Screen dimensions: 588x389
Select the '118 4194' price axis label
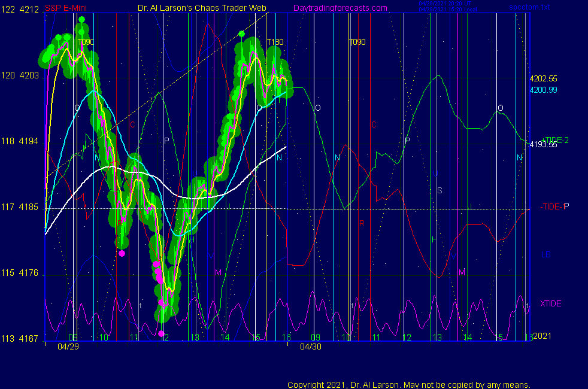pos(20,141)
